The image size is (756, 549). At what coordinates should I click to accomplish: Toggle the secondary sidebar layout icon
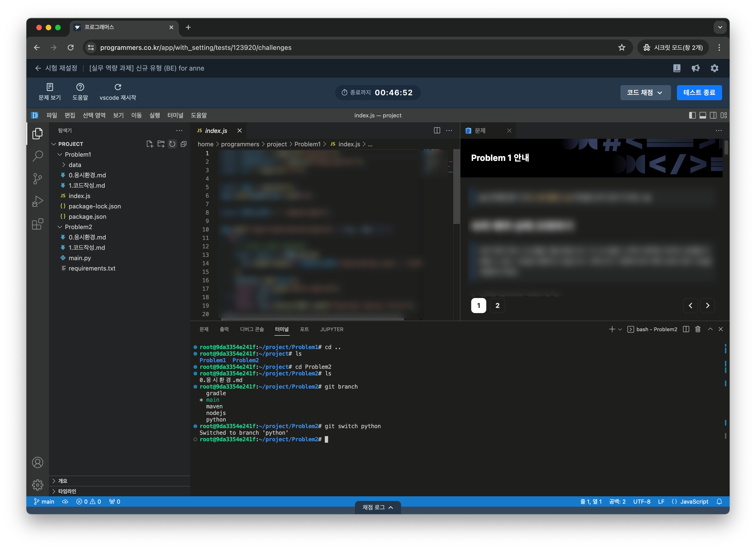tap(713, 115)
